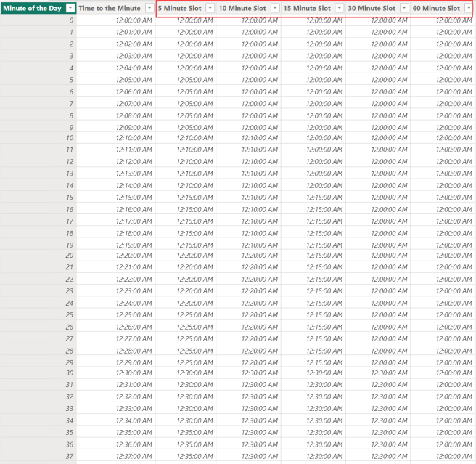Expand the 10 Minute Slot column dropdown arrow
Image resolution: width=476 pixels, height=464 pixels.
(x=275, y=7)
